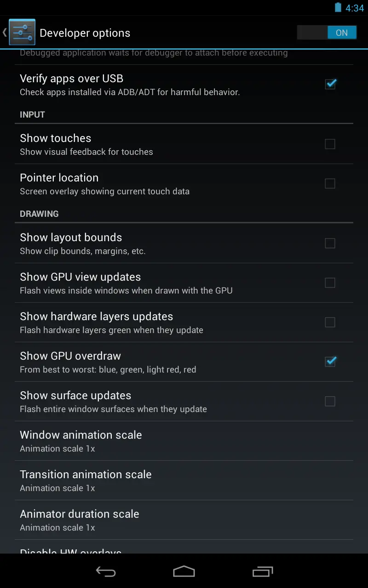Open the recent apps navigation button

point(263,571)
